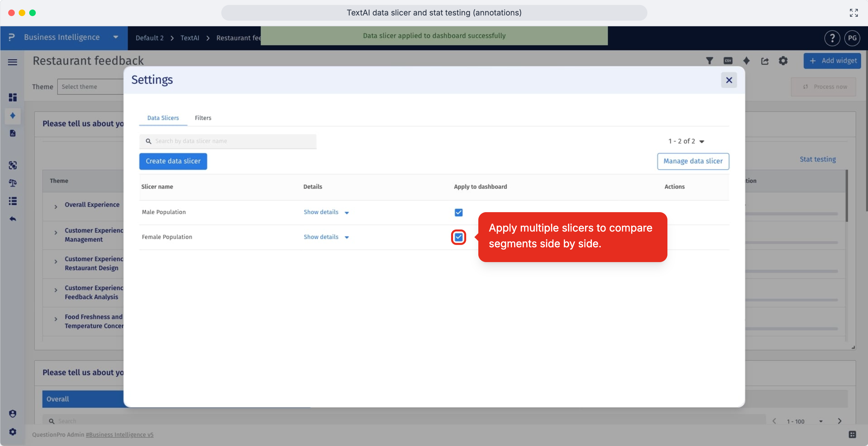Image resolution: width=868 pixels, height=446 pixels.
Task: Go to the next page arrow
Action: pos(840,421)
